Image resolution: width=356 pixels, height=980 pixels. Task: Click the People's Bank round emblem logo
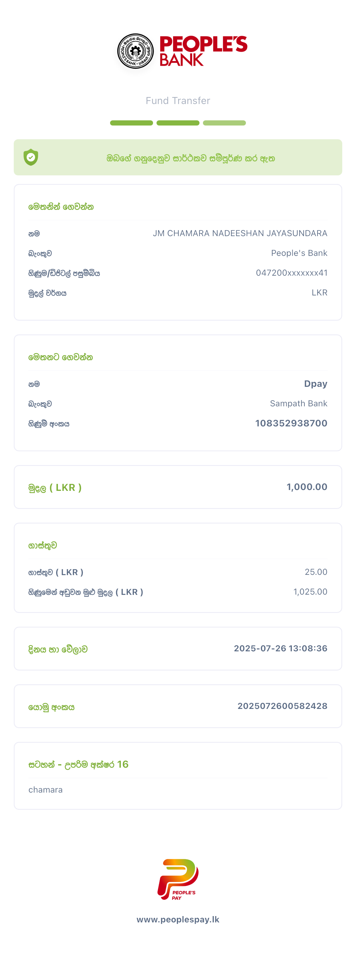pos(135,51)
